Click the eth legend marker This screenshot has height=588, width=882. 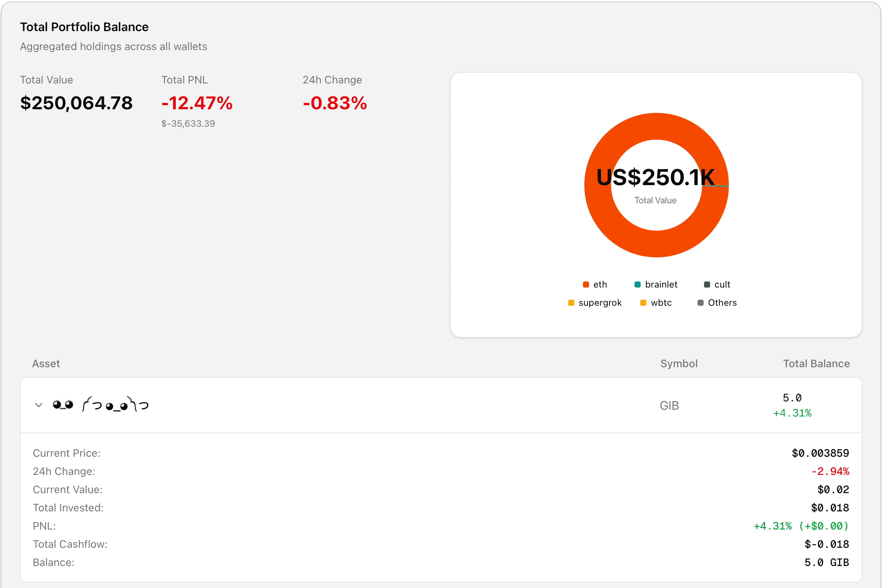[586, 284]
